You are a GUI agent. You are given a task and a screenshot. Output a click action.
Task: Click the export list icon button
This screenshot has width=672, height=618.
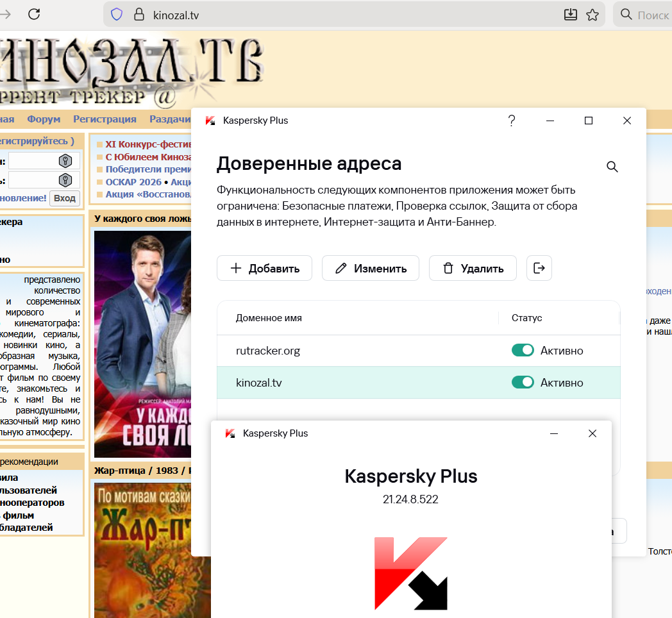[x=539, y=268]
